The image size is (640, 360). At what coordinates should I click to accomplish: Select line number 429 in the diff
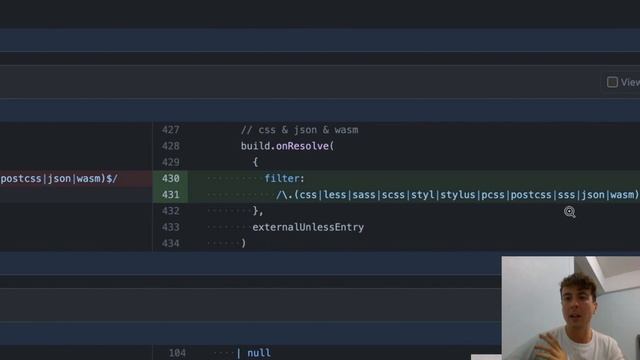(x=170, y=162)
